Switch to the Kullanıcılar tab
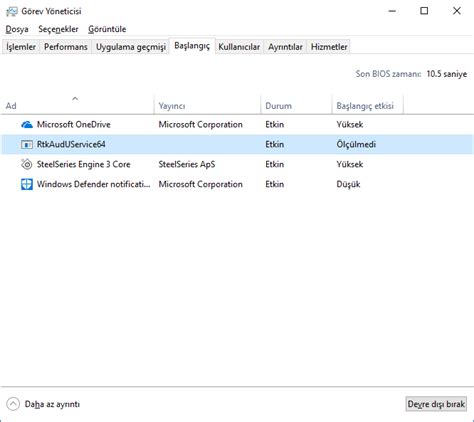The width and height of the screenshot is (474, 422). (x=239, y=47)
